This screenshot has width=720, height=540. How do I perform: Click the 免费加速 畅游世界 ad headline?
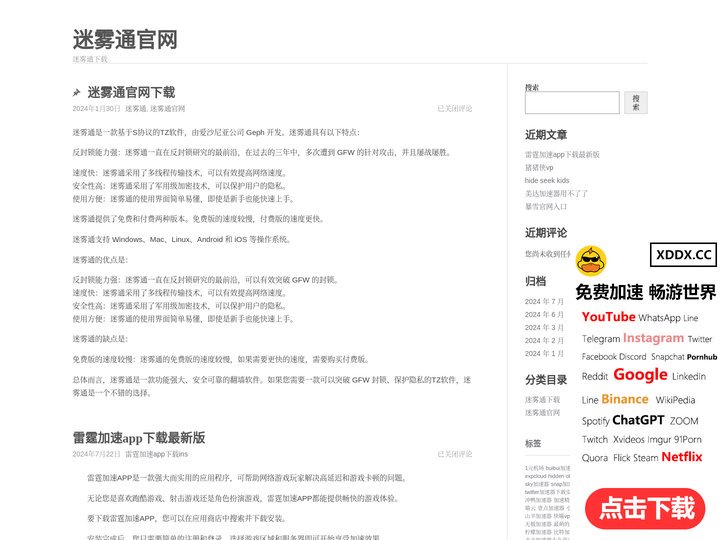pos(646,292)
